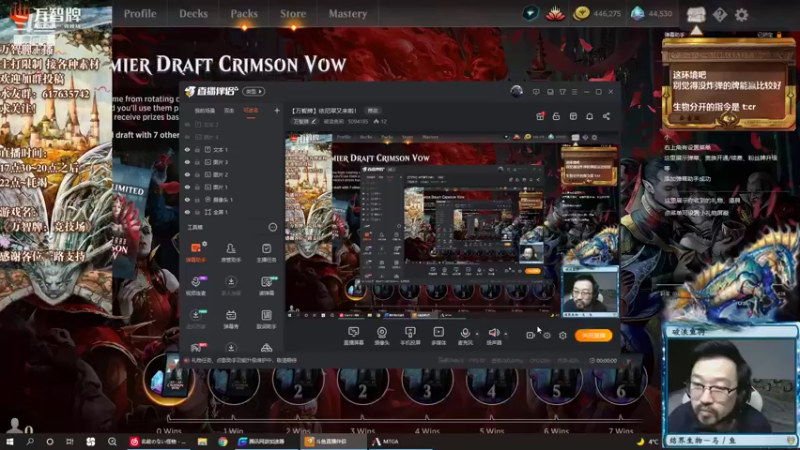Open the gift box icon with red badge
Image resolution: width=800 pixels, height=450 pixels.
coord(540,116)
